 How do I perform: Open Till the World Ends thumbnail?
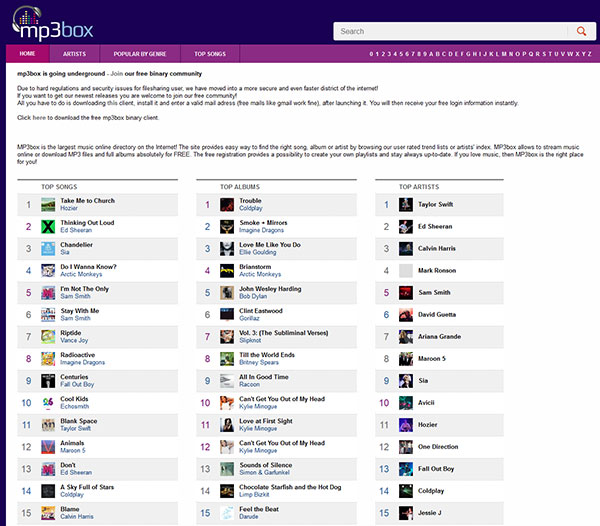(227, 359)
